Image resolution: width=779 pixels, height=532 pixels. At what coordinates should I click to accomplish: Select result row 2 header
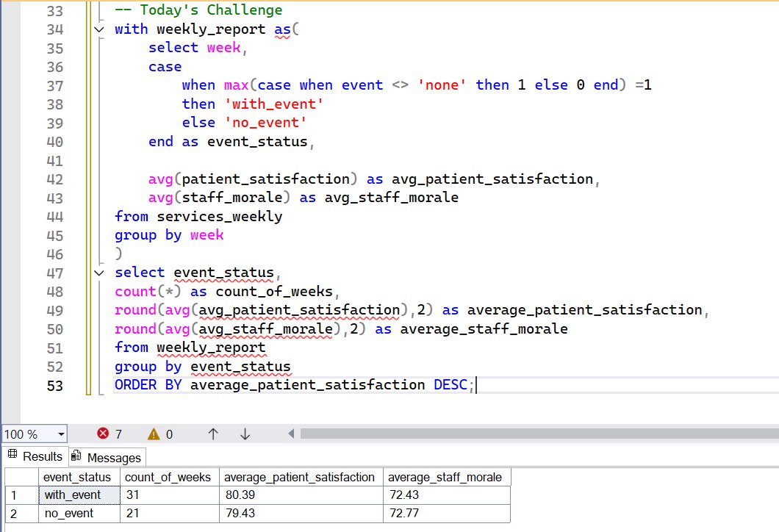[22, 513]
